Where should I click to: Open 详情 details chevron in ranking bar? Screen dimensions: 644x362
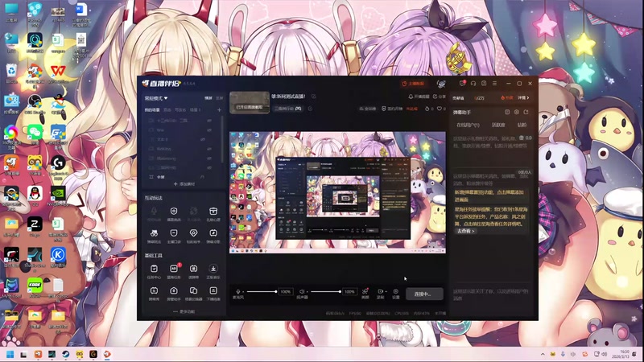pos(523,98)
